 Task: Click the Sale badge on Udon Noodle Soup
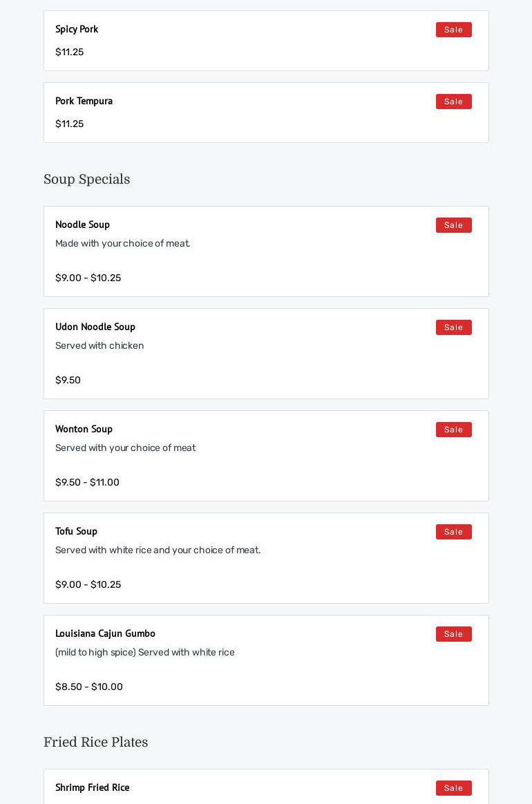click(x=453, y=327)
